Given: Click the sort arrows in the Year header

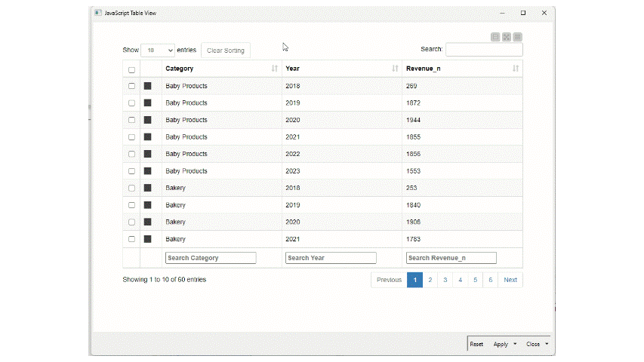Looking at the screenshot, I should (x=395, y=69).
